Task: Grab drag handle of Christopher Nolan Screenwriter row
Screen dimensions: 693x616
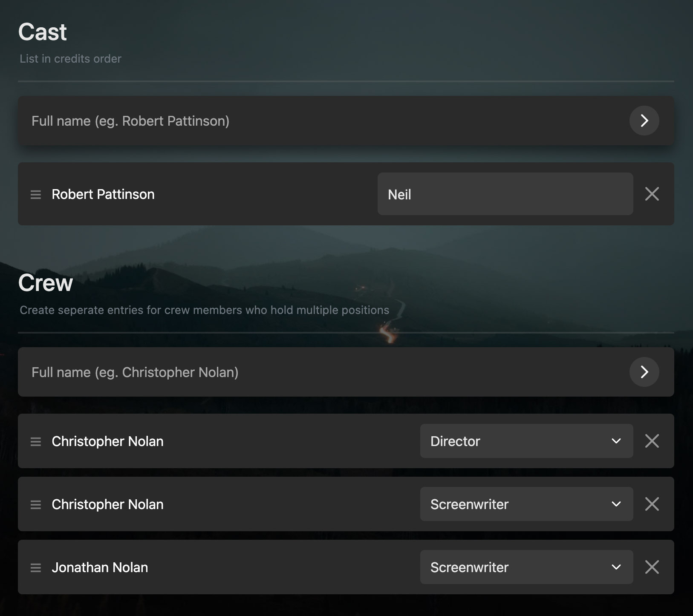Action: pyautogui.click(x=36, y=505)
